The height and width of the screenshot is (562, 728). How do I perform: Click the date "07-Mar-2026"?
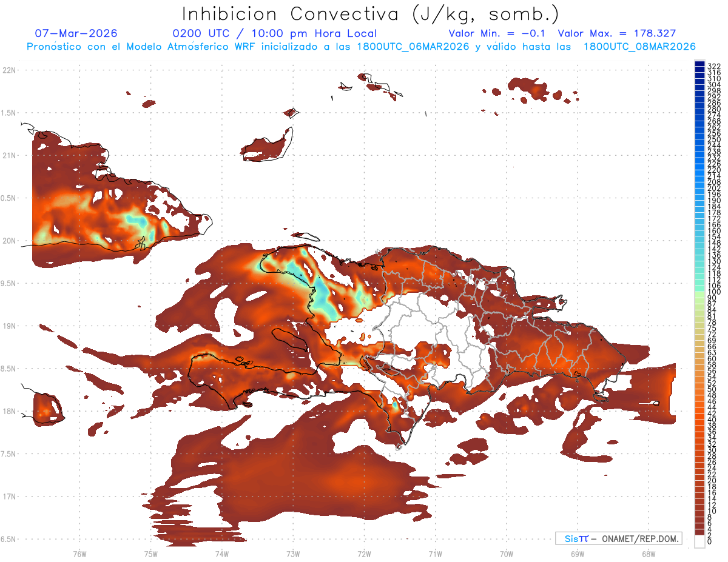(x=76, y=33)
